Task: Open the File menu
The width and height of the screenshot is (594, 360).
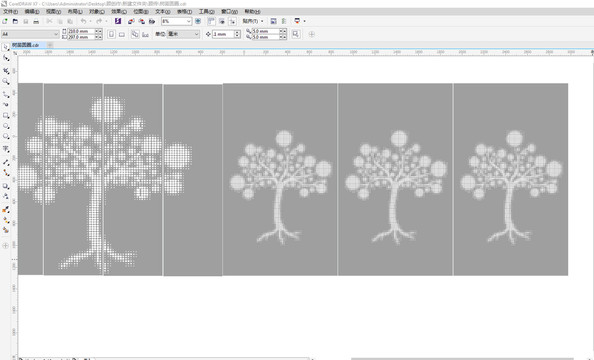Action: point(10,12)
